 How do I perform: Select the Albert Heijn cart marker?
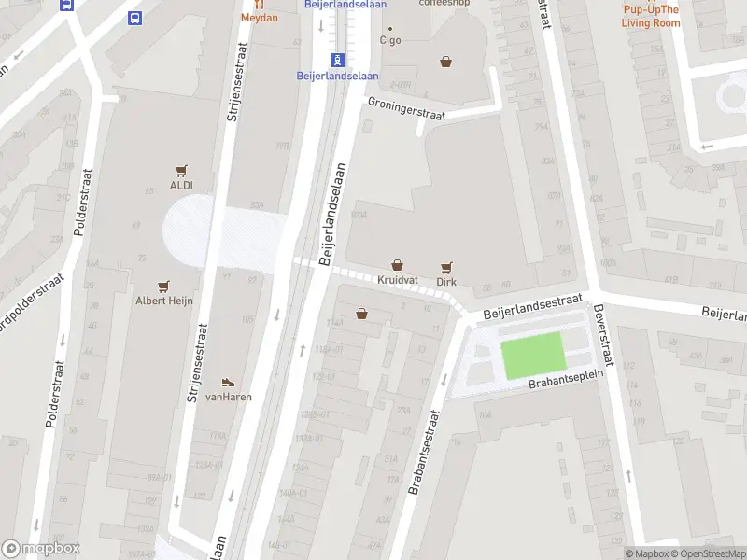point(163,287)
